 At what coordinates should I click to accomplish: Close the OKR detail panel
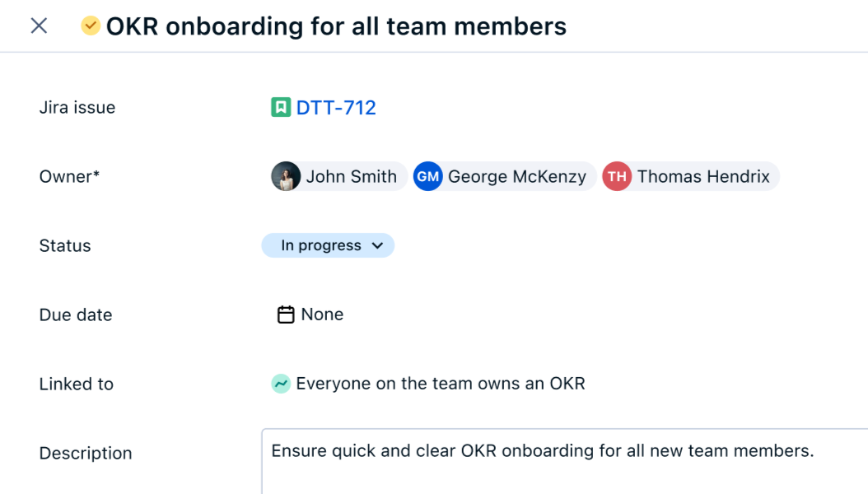pyautogui.click(x=39, y=26)
